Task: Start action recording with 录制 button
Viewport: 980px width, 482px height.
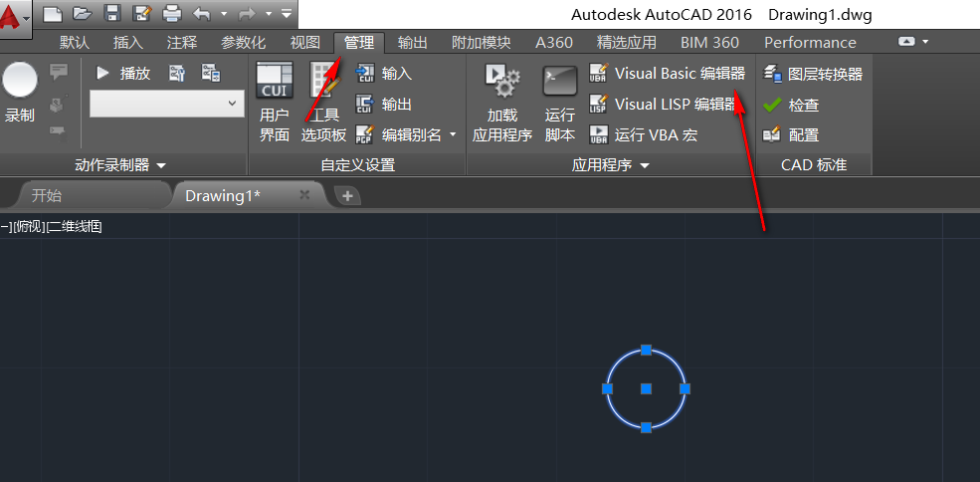Action: (x=20, y=92)
